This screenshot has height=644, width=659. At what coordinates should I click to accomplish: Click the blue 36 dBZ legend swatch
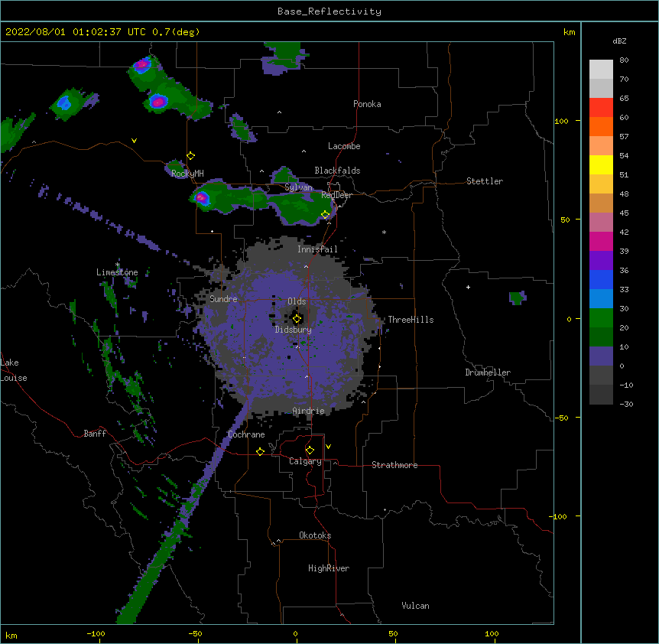click(601, 279)
